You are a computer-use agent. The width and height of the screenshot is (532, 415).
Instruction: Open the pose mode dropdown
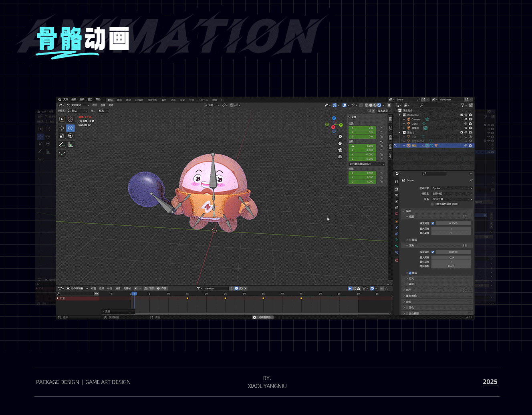point(78,105)
